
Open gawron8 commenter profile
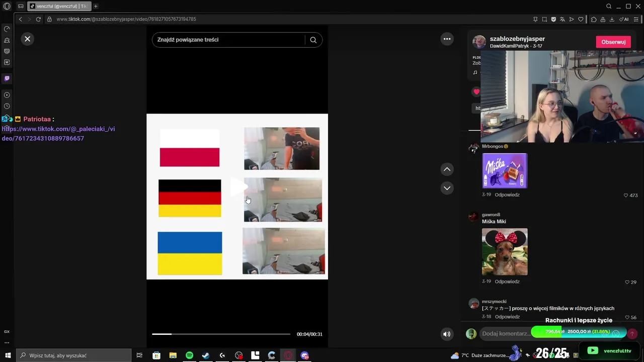tap(491, 215)
